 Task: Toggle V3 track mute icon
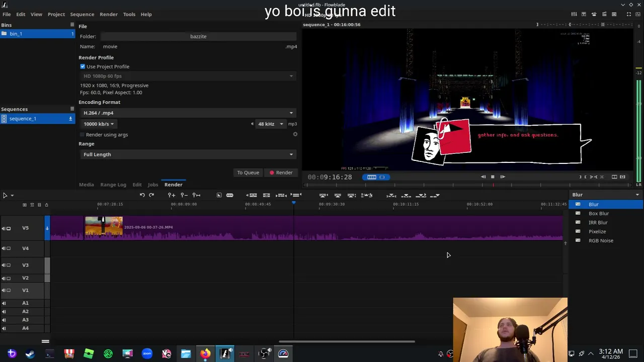coord(4,265)
